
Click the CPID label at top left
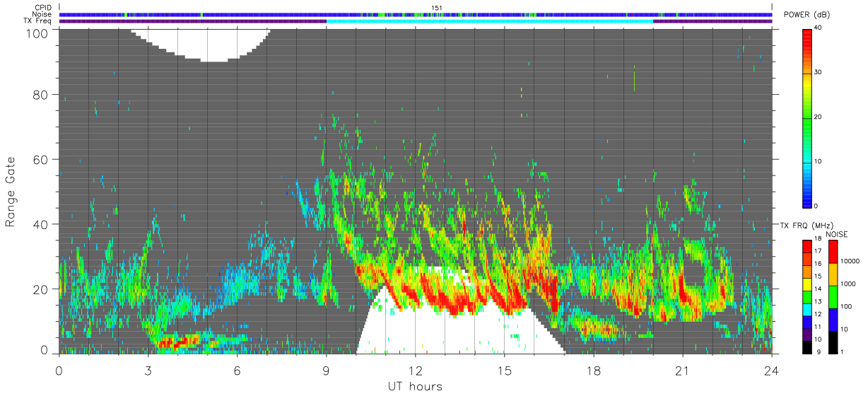[42, 8]
